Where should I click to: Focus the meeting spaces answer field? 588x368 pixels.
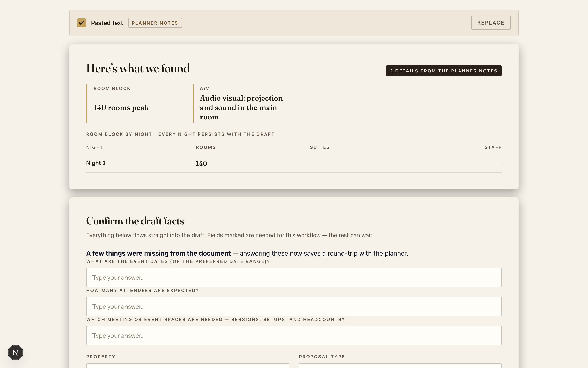point(294,335)
